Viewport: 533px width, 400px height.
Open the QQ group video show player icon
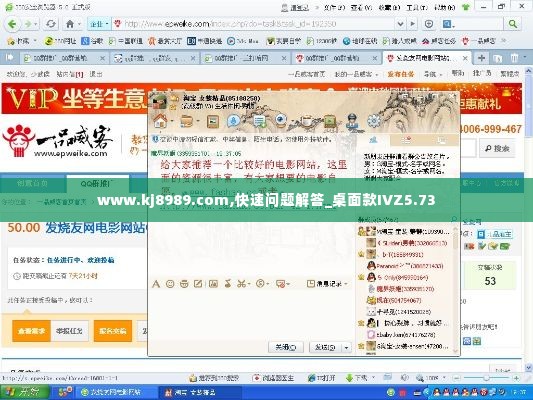329,121
